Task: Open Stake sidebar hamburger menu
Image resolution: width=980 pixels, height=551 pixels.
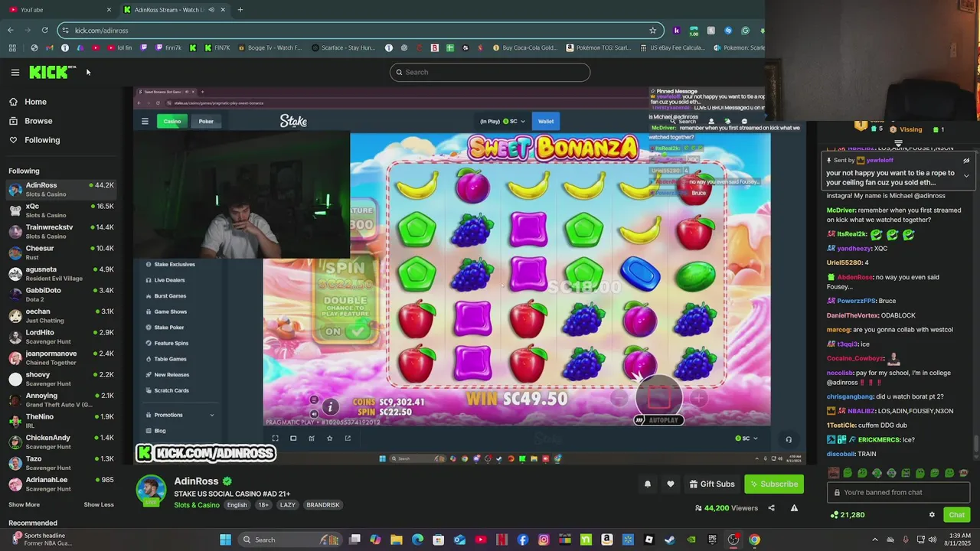Action: [145, 121]
